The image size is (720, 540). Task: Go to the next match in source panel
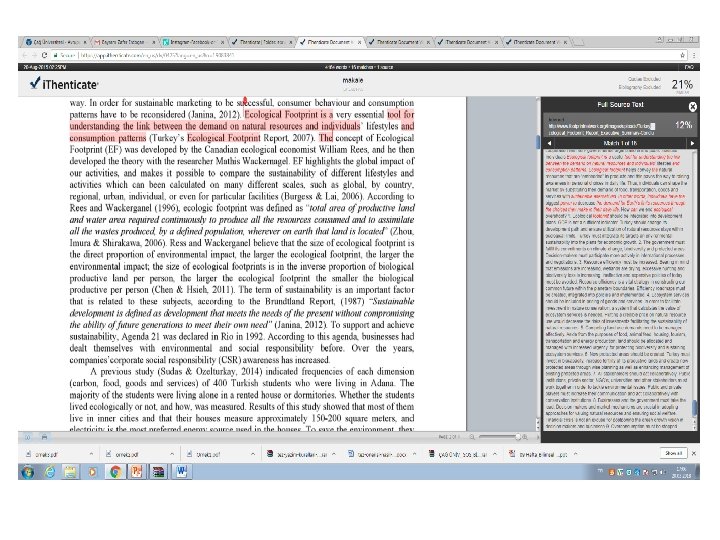(692, 143)
